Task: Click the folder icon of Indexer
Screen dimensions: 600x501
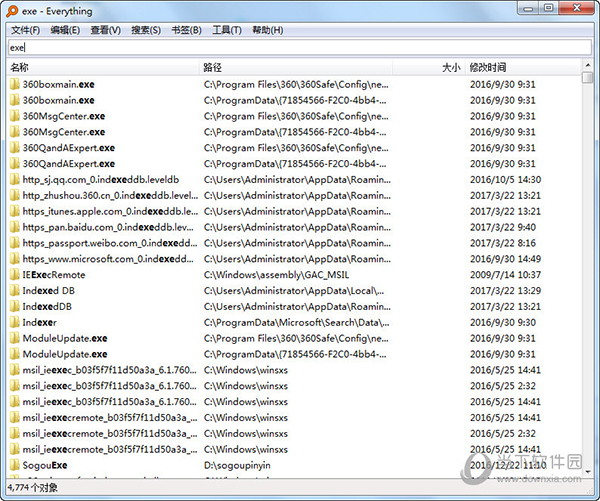Action: coord(14,323)
